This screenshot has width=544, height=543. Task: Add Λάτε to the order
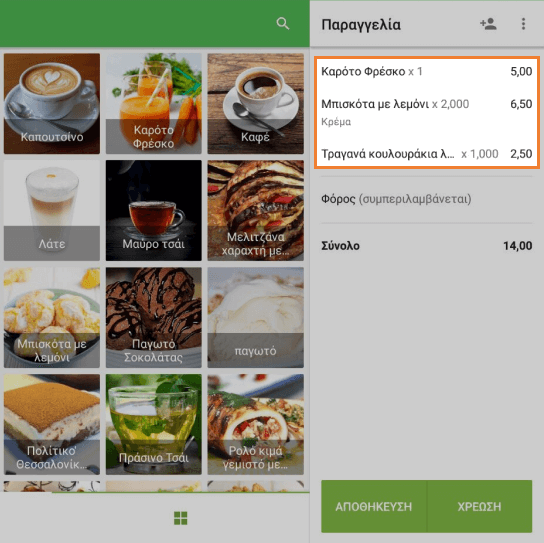click(x=52, y=210)
